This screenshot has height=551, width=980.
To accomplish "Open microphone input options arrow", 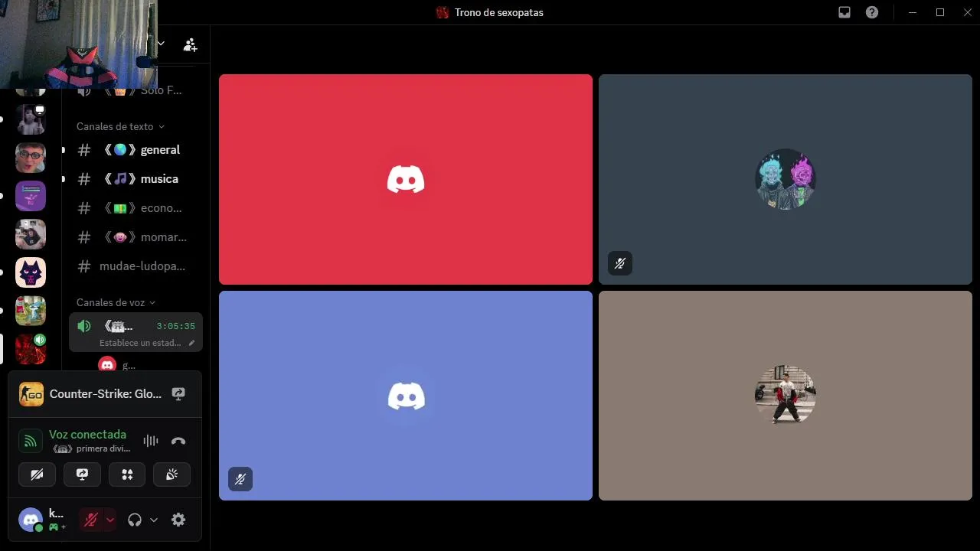I will [x=110, y=520].
